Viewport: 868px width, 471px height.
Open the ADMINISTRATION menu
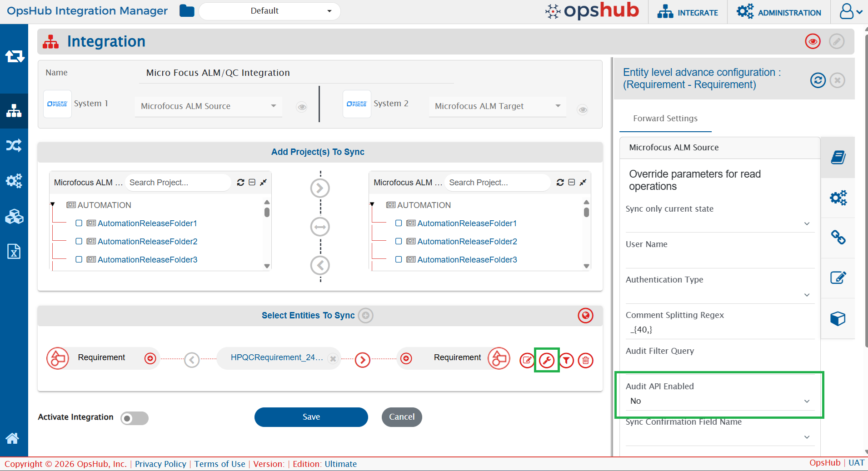pyautogui.click(x=779, y=12)
